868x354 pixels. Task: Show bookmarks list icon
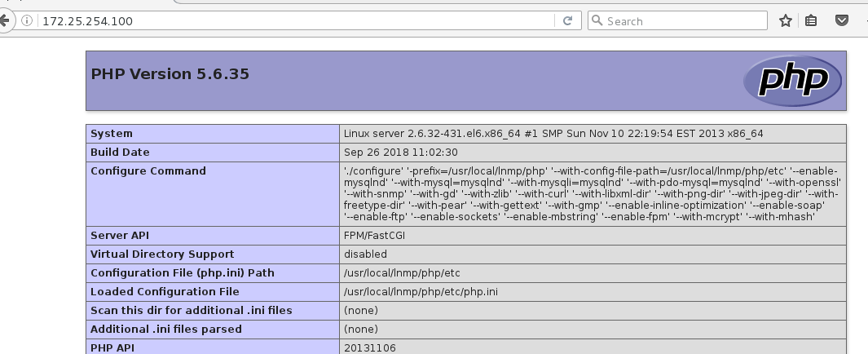(811, 21)
